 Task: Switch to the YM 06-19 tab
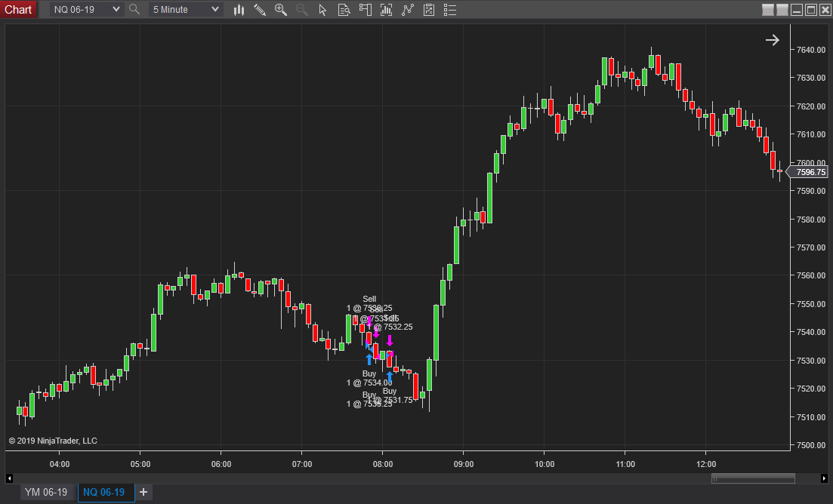46,493
